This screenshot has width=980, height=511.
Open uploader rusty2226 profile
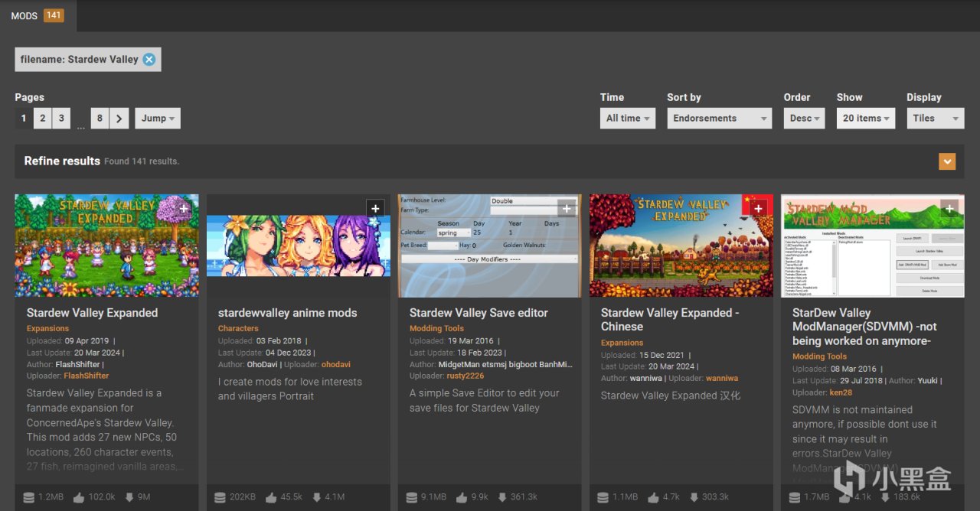(465, 376)
